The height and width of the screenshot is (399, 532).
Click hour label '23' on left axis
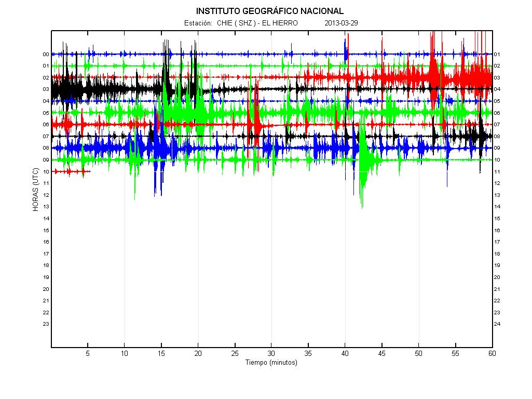coord(46,324)
